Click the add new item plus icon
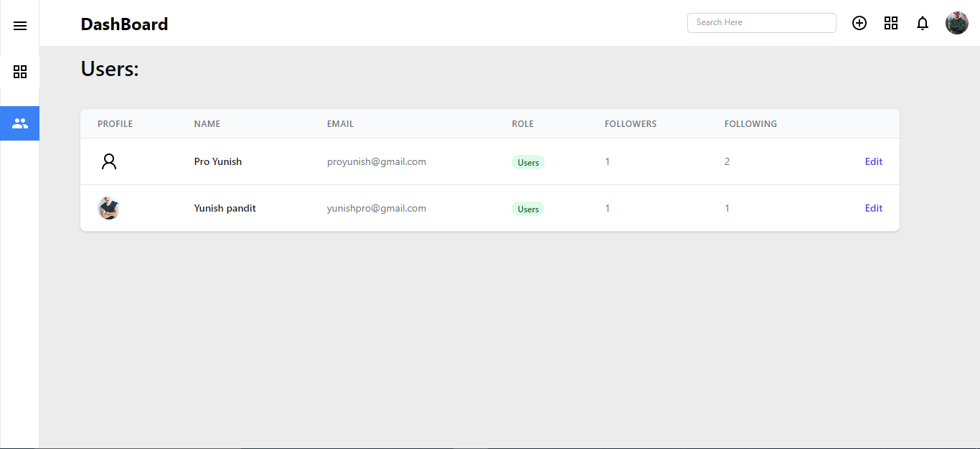980x449 pixels. tap(859, 22)
